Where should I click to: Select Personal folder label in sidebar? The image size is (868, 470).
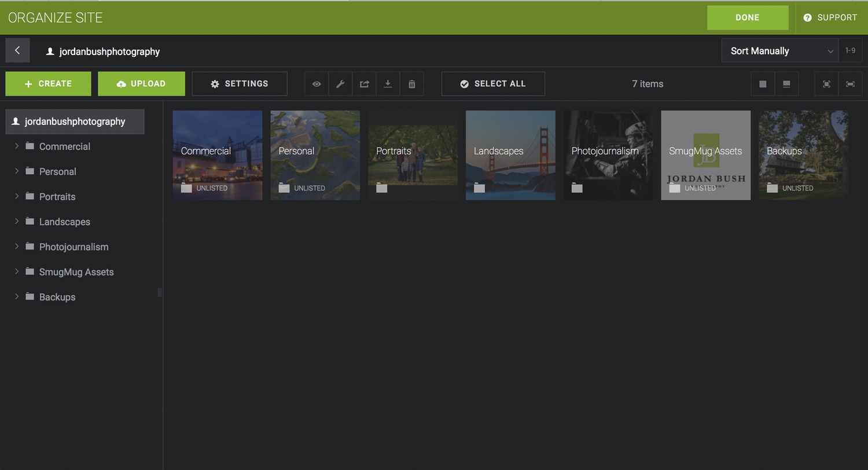coord(58,172)
